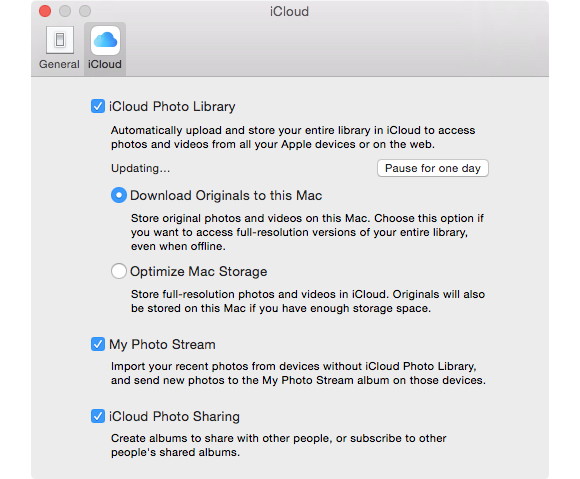580x479 pixels.
Task: Select the iCloud cloud tab icon
Action: tap(105, 40)
